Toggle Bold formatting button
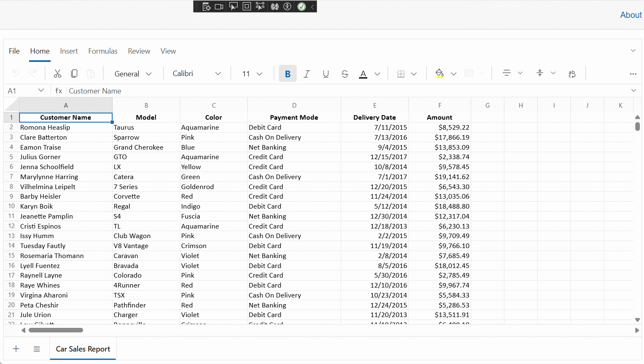644x364 pixels. (288, 74)
